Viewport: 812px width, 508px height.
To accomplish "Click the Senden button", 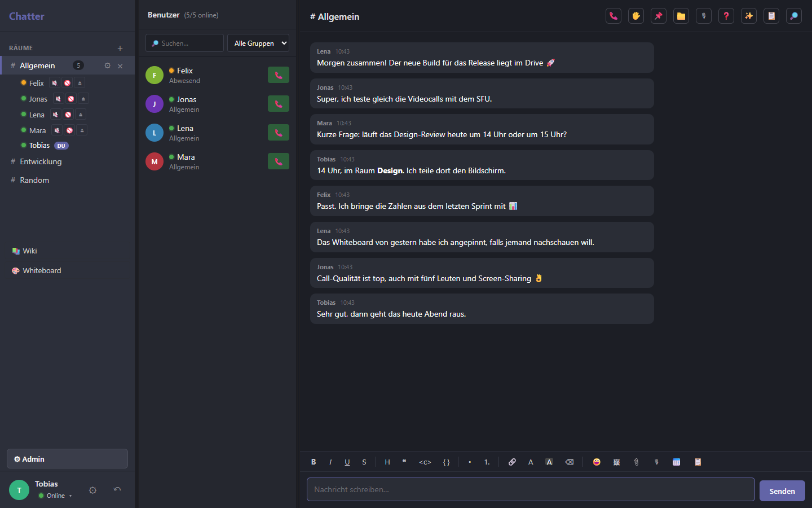I will point(782,491).
